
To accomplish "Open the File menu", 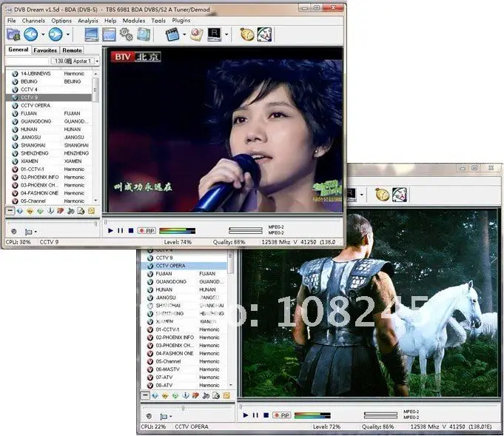I will [x=12, y=21].
